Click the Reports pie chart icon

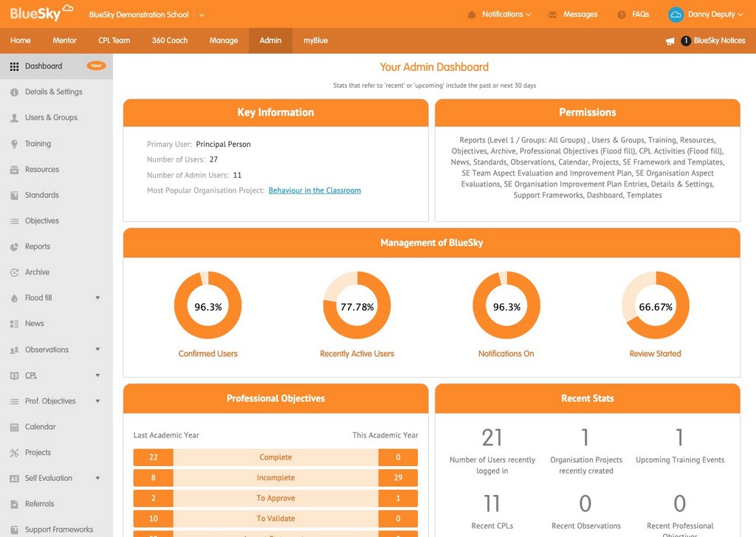point(15,246)
